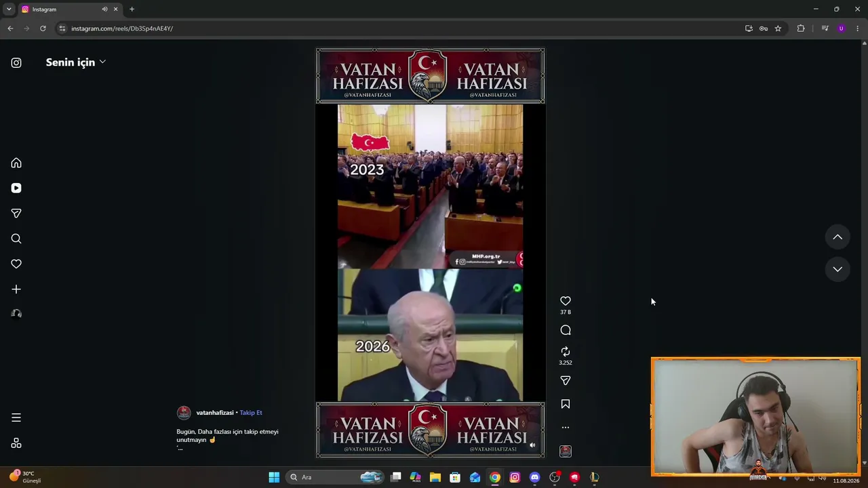
Task: Open Outlook from the taskbar
Action: pos(475,477)
